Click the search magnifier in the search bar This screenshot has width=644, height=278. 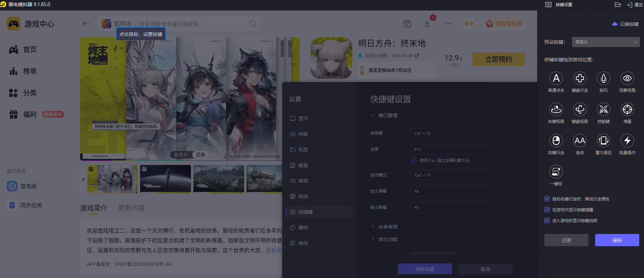[253, 24]
